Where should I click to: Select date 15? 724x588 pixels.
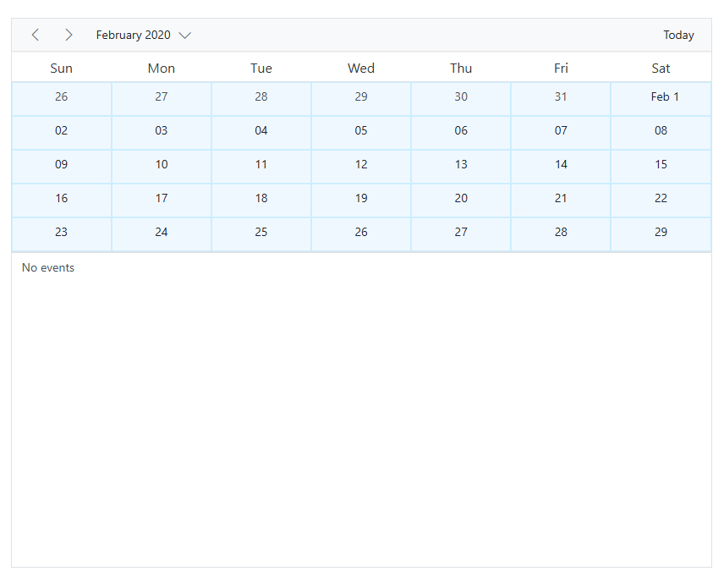point(661,167)
